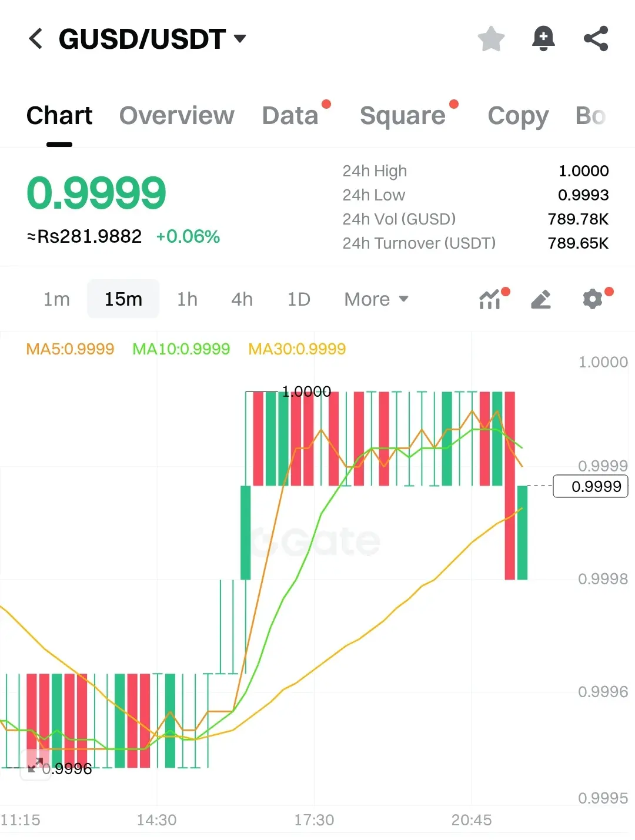Image resolution: width=635 pixels, height=840 pixels.
Task: Tap the current price tag on axis
Action: click(x=591, y=486)
